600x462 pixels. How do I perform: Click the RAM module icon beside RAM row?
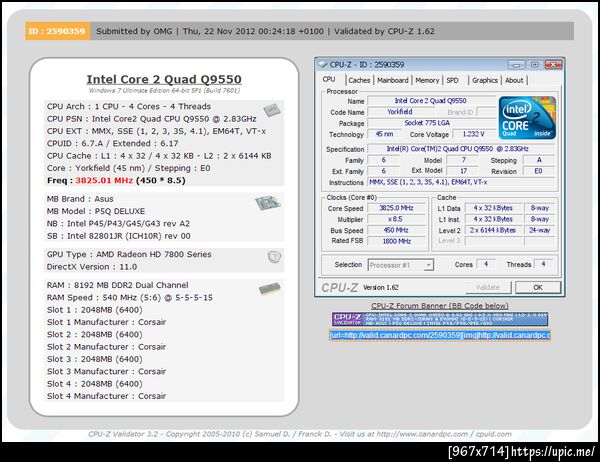[x=269, y=289]
